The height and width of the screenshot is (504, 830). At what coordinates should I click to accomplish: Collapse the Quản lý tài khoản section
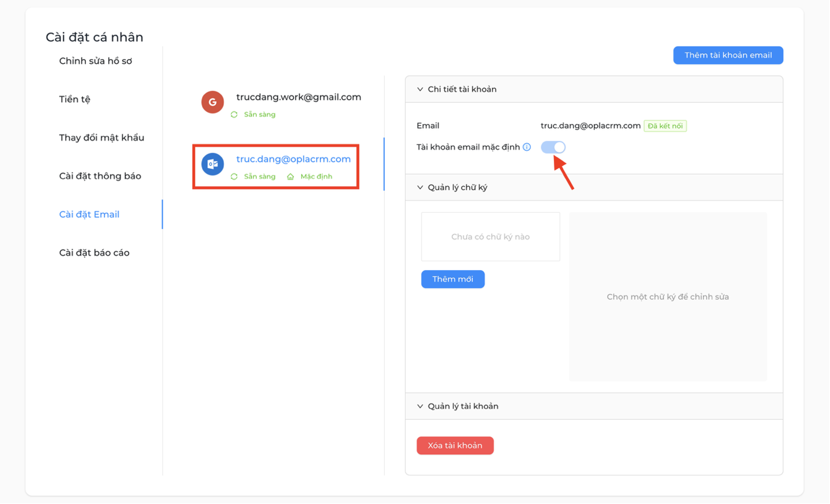[x=420, y=406]
